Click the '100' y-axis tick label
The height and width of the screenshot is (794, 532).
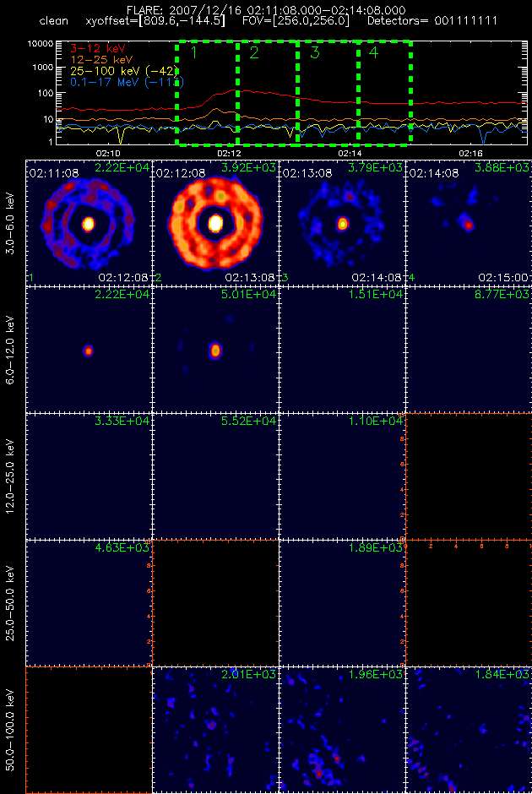pyautogui.click(x=46, y=93)
